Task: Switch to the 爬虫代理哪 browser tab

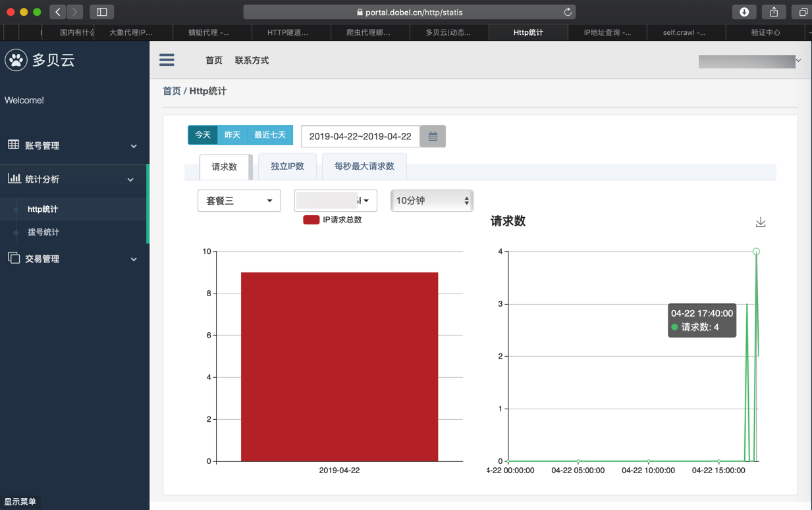Action: click(368, 32)
